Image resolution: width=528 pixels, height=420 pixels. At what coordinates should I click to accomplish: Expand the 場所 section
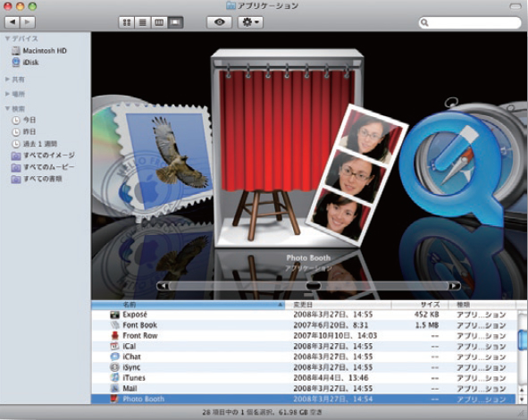click(x=7, y=94)
